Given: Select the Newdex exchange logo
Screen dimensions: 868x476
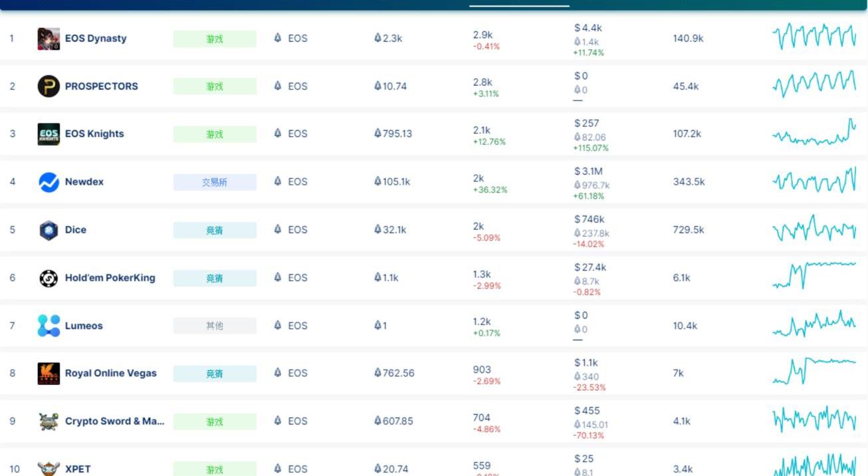Looking at the screenshot, I should (x=49, y=182).
